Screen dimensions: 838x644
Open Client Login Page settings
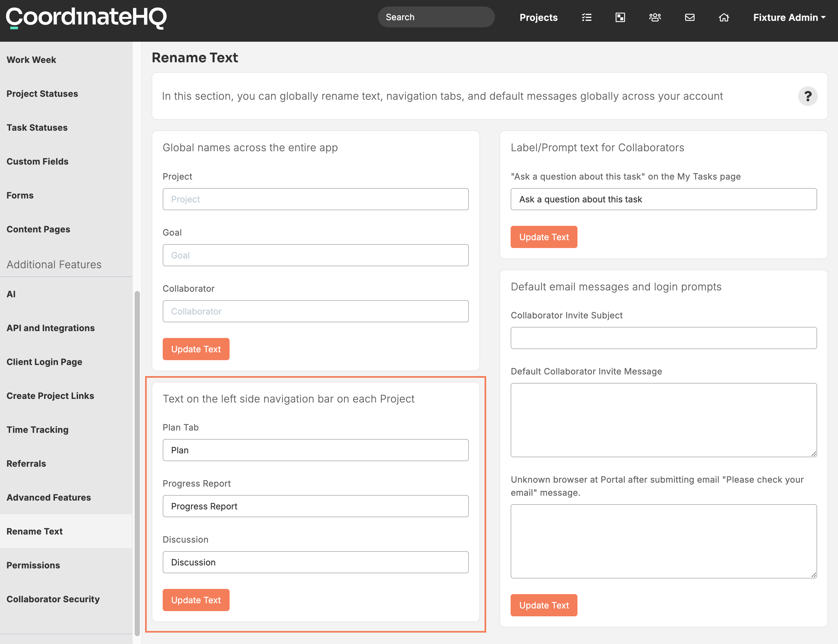coord(66,362)
